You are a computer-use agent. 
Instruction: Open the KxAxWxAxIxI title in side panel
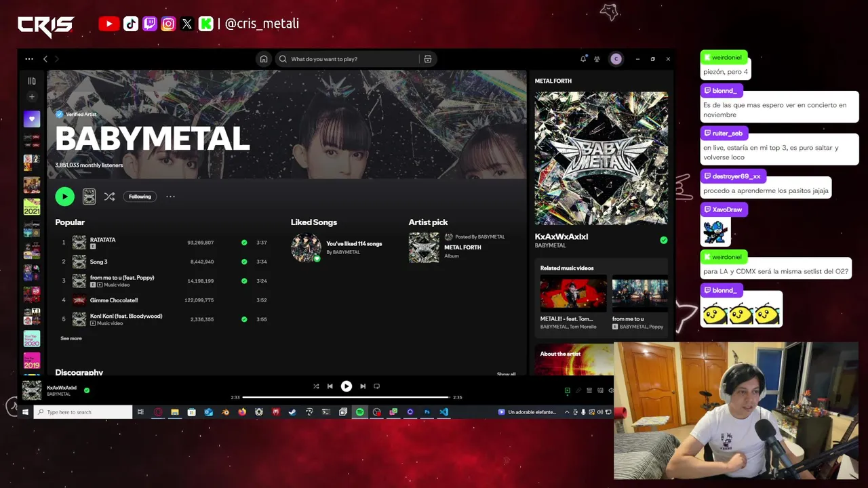coord(561,237)
